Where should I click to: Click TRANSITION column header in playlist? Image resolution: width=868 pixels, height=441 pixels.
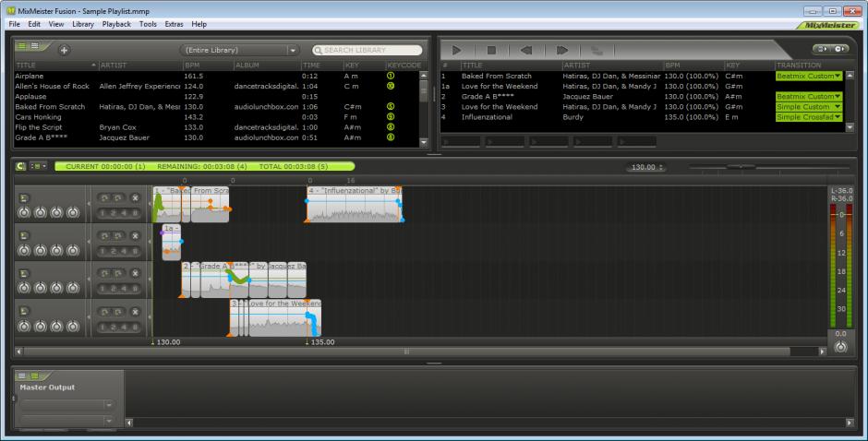[x=808, y=66]
